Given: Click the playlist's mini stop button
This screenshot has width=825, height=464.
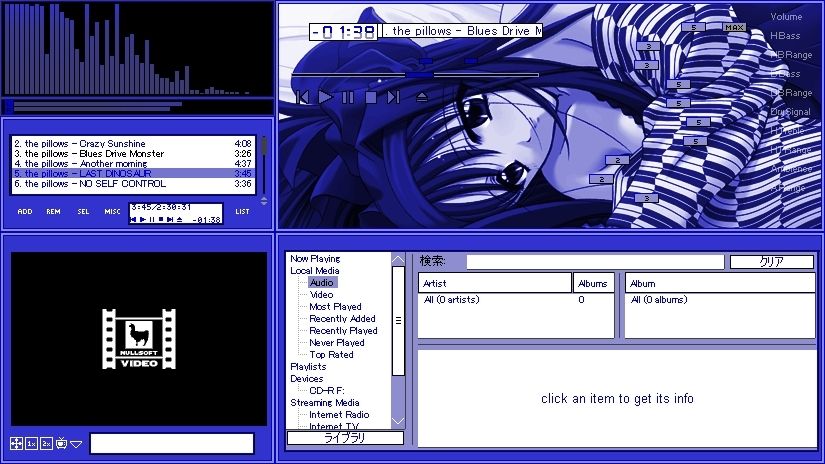Looking at the screenshot, I should point(161,219).
